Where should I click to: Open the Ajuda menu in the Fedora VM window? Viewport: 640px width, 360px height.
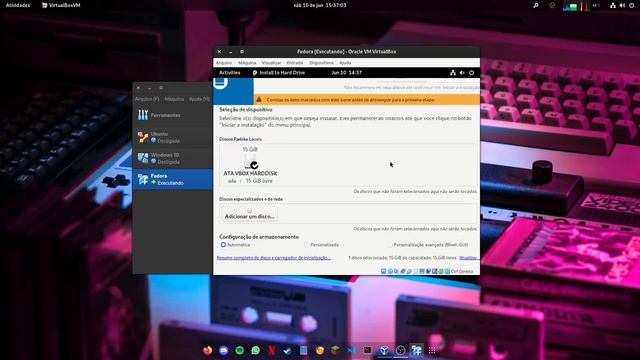(x=345, y=63)
